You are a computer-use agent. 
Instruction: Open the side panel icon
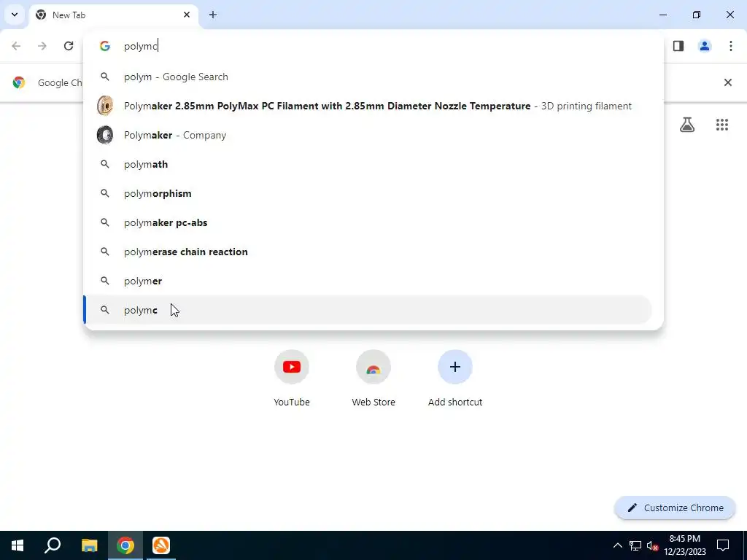(678, 46)
